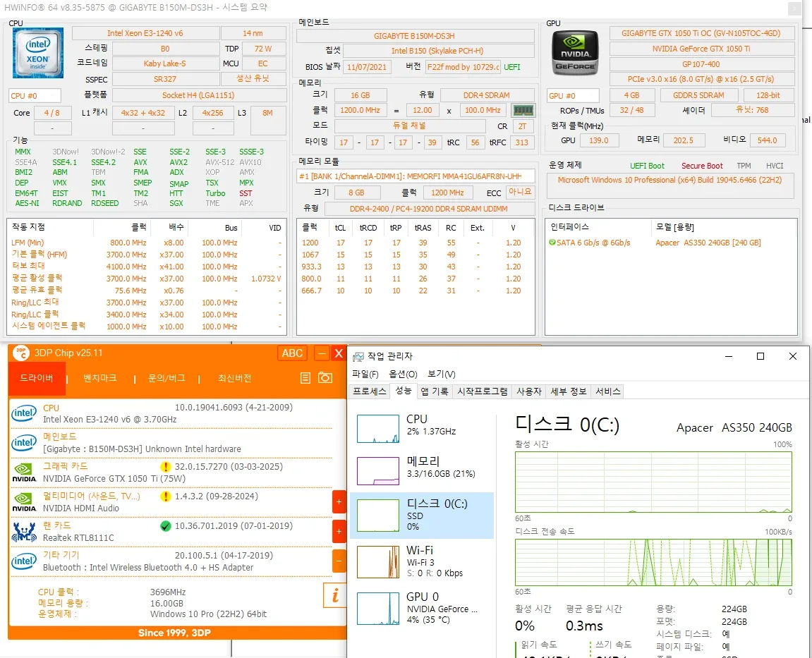
Task: Click the Intel Xeon inside logo in HWiNFO
Action: tap(38, 53)
